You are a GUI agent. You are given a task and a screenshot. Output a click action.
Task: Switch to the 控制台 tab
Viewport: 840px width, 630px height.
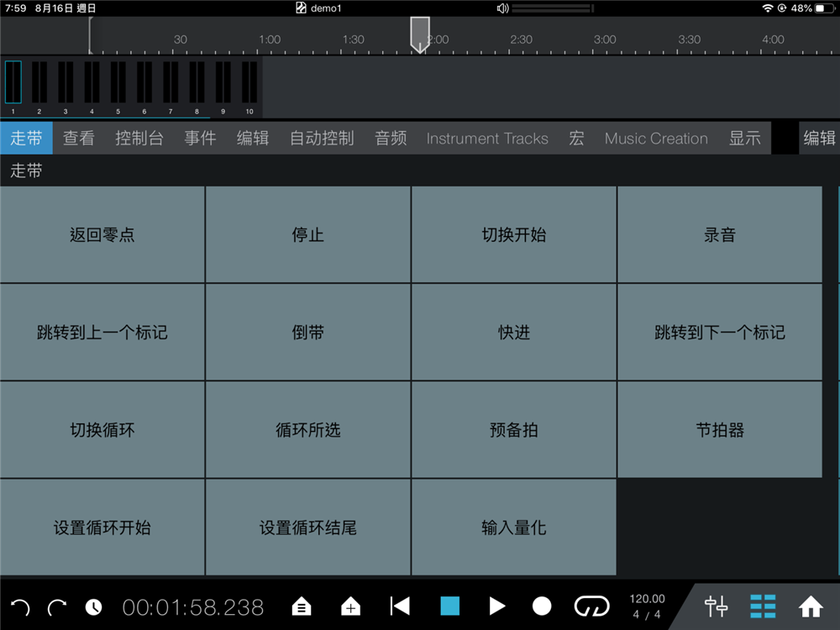139,139
